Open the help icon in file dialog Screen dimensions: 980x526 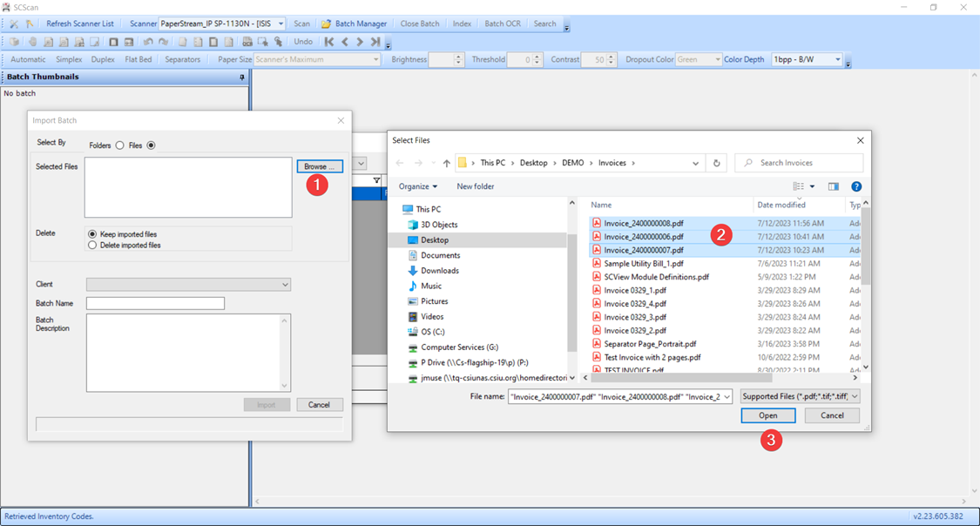856,186
